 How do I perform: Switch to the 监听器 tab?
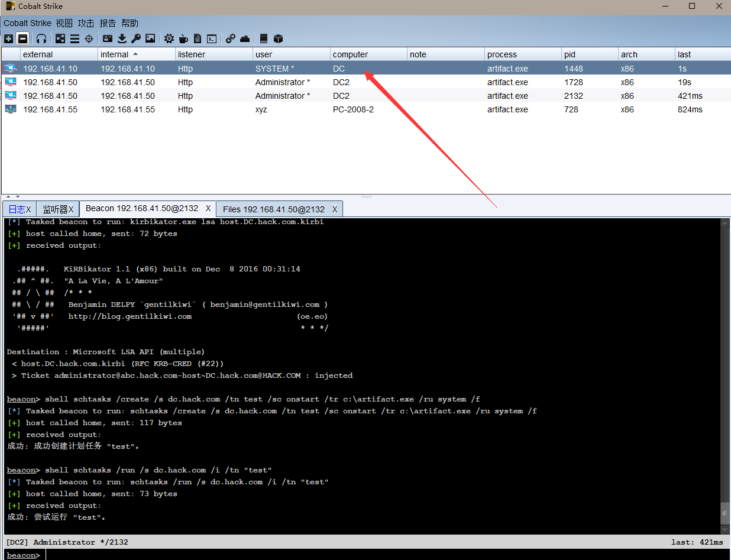58,209
